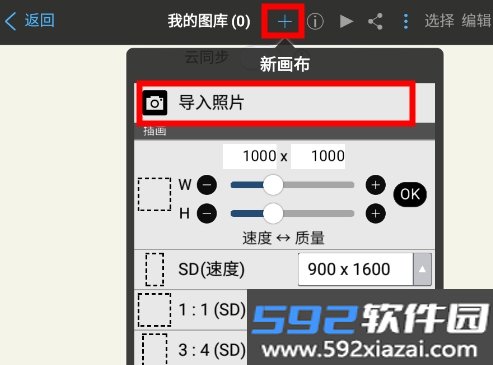
Task: Confirm canvas size with OK button
Action: 410,194
